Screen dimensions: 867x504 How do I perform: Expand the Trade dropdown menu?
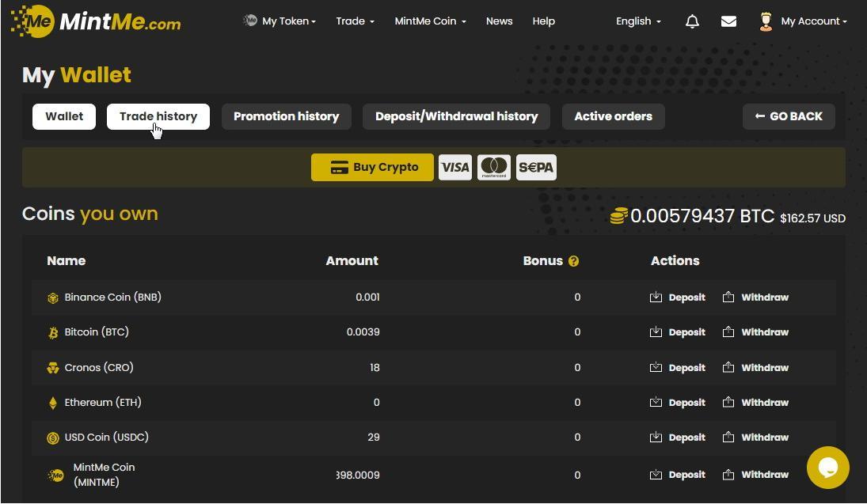point(355,21)
